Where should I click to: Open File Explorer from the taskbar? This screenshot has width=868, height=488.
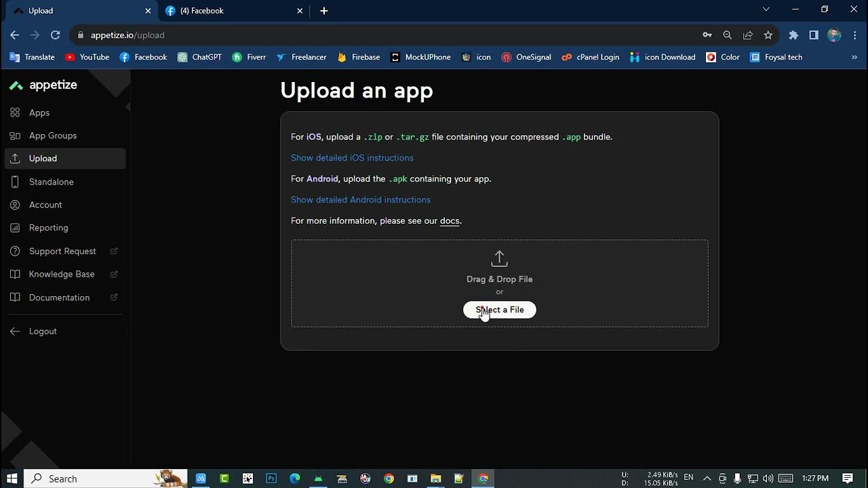pyautogui.click(x=435, y=479)
